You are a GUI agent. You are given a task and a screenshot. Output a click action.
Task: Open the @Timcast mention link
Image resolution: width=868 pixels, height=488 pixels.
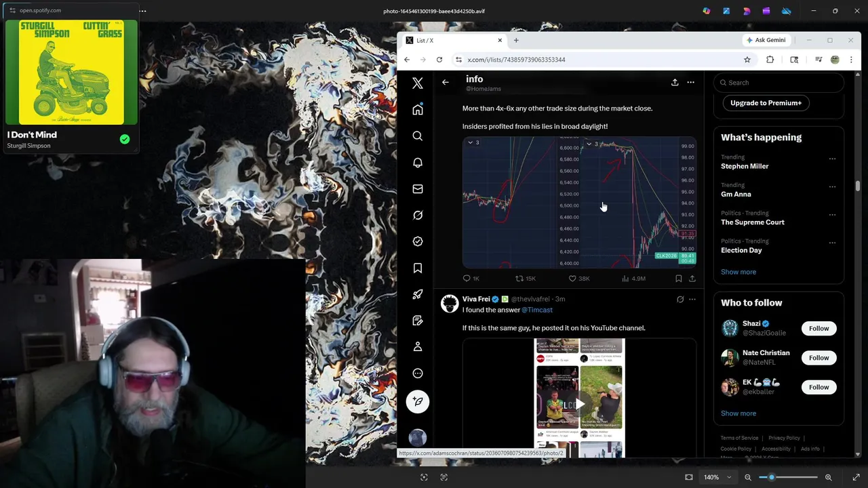coord(537,310)
